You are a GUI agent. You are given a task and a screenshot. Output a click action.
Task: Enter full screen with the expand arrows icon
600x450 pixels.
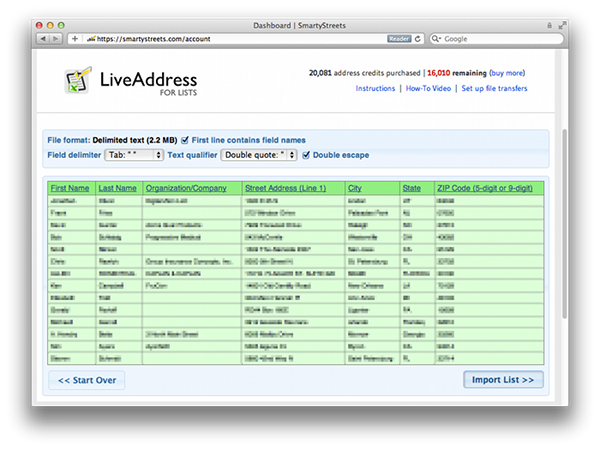(562, 25)
